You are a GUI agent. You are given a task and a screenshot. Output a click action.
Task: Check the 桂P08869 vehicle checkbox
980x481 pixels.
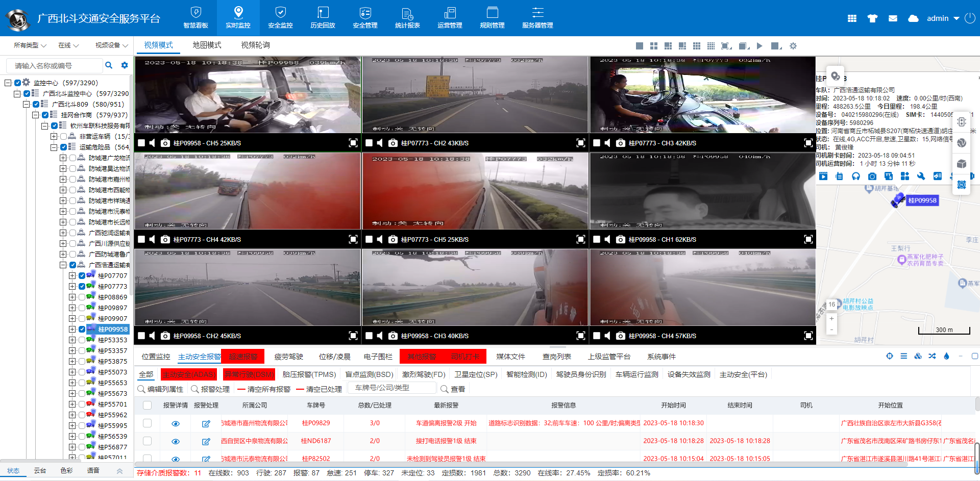[82, 297]
